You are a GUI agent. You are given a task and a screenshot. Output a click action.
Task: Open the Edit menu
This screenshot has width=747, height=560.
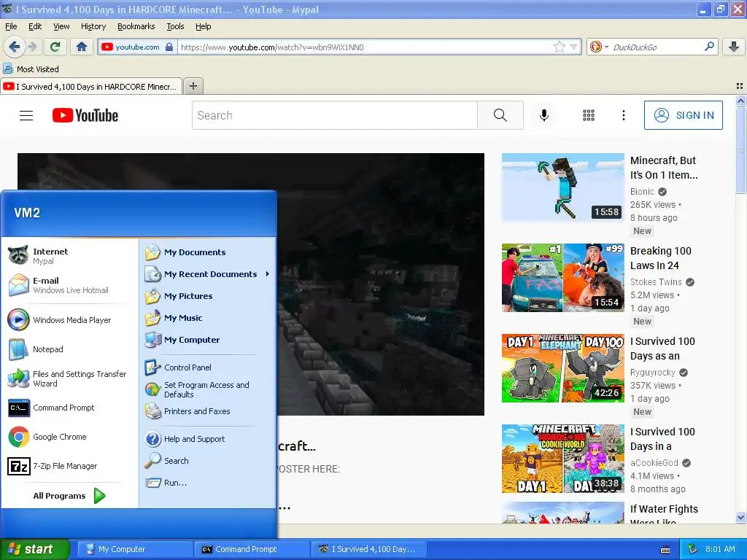coord(35,26)
